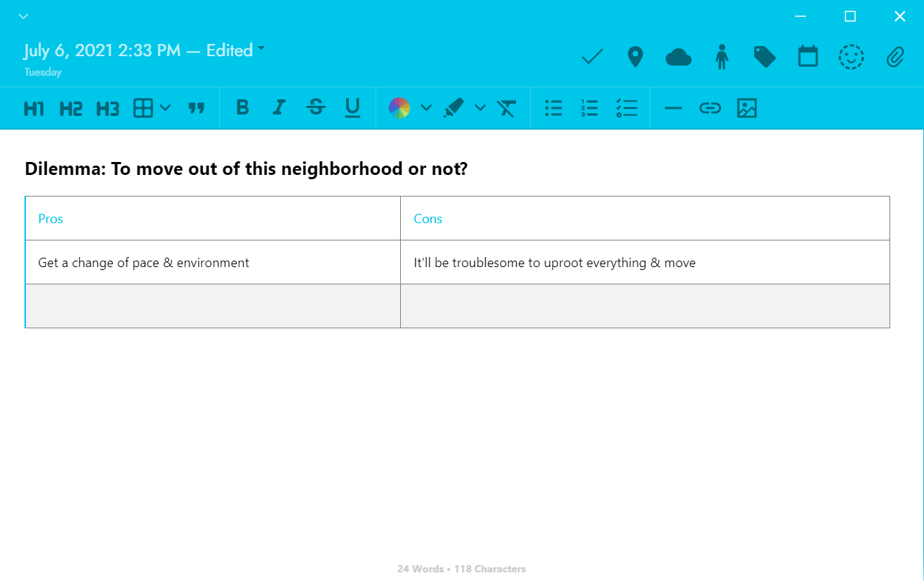
Task: Click the Cons header cell
Action: 645,218
